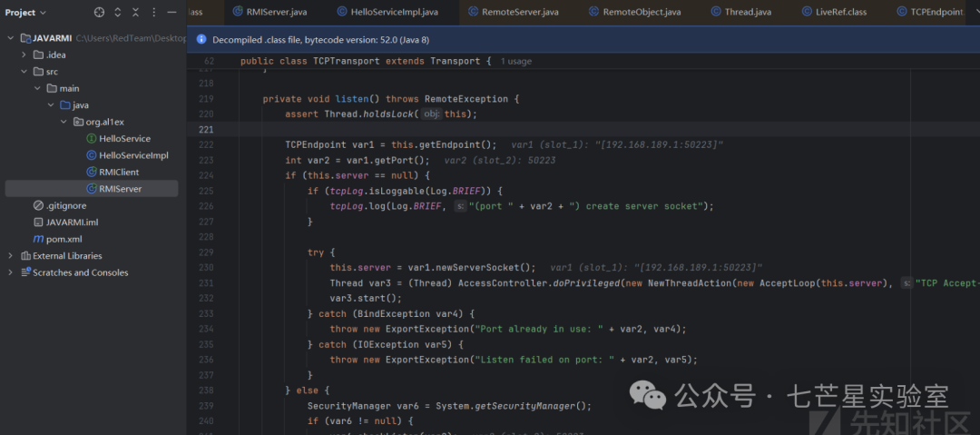
Task: Click line number 230 in the gutter
Action: [206, 267]
